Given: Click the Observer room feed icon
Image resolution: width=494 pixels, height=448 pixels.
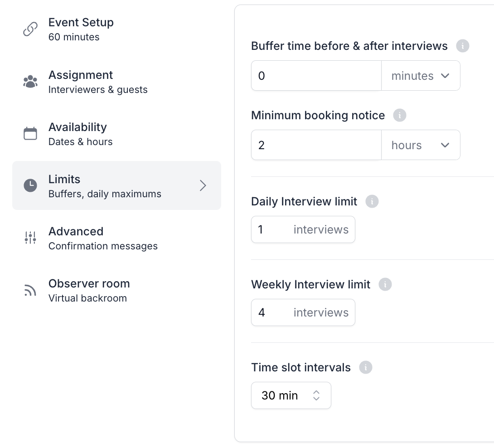Looking at the screenshot, I should (x=30, y=290).
